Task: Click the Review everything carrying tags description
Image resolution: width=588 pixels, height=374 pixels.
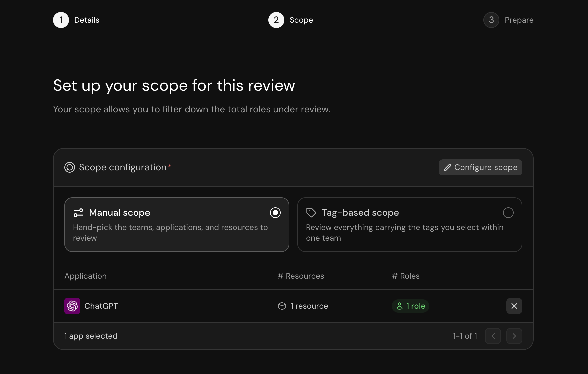Action: click(405, 233)
